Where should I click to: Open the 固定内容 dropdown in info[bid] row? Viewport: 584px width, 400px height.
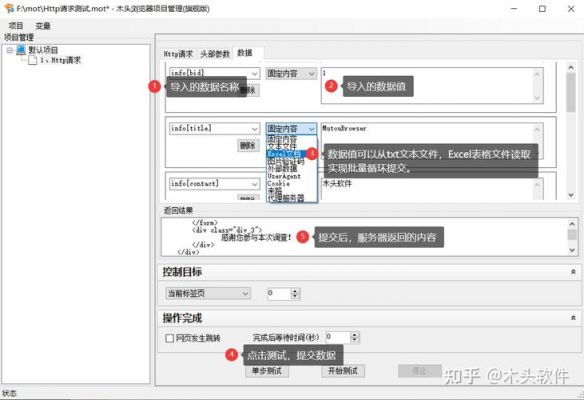pyautogui.click(x=291, y=73)
